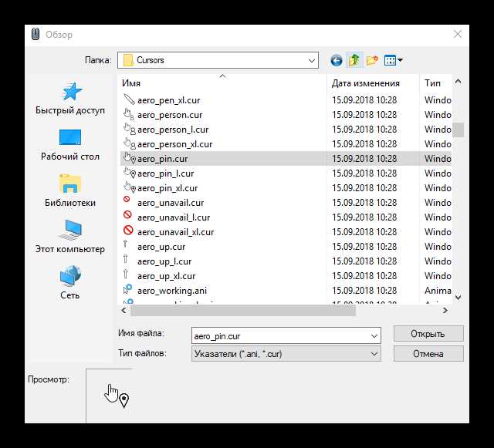Open Сеть location

(x=70, y=283)
